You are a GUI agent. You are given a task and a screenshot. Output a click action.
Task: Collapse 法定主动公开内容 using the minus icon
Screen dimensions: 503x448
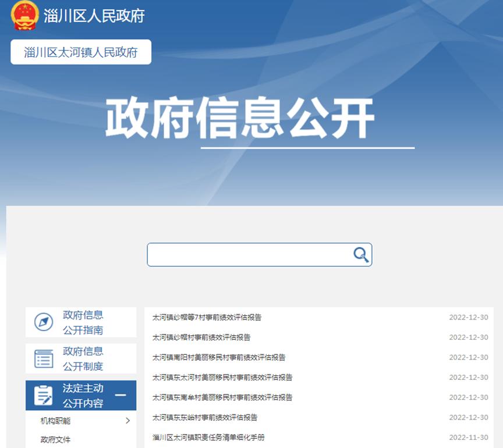[x=121, y=396]
